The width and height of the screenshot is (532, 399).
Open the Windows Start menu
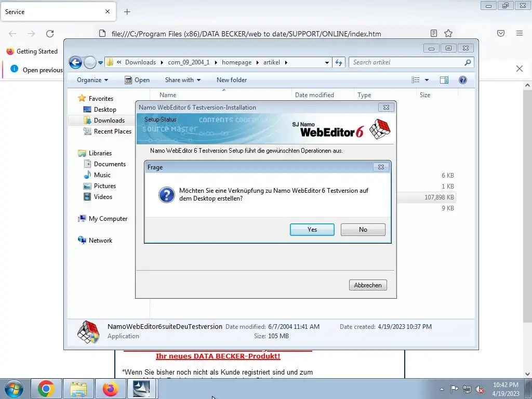pos(14,389)
